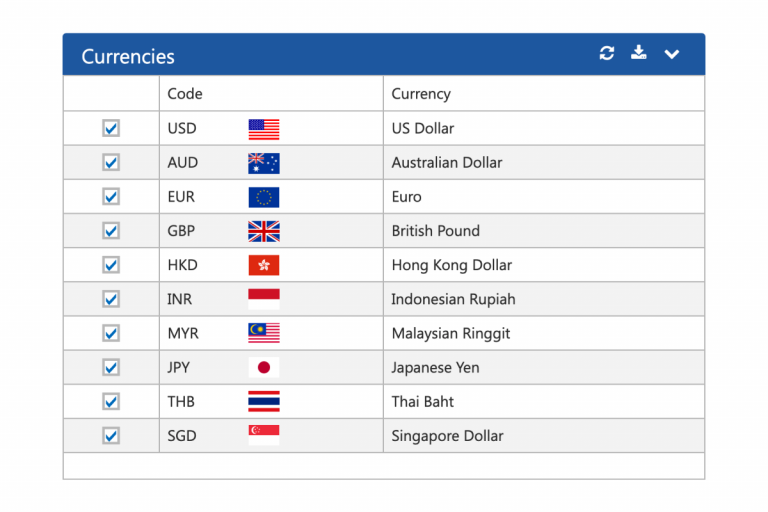768x512 pixels.
Task: Deselect the MYR checkbox
Action: click(111, 333)
